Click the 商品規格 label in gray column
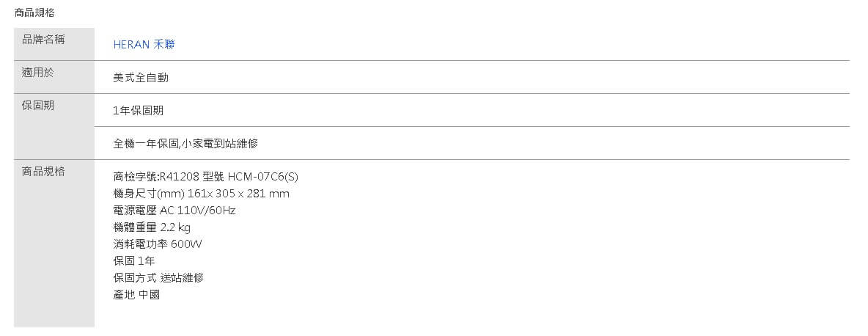 pos(43,171)
